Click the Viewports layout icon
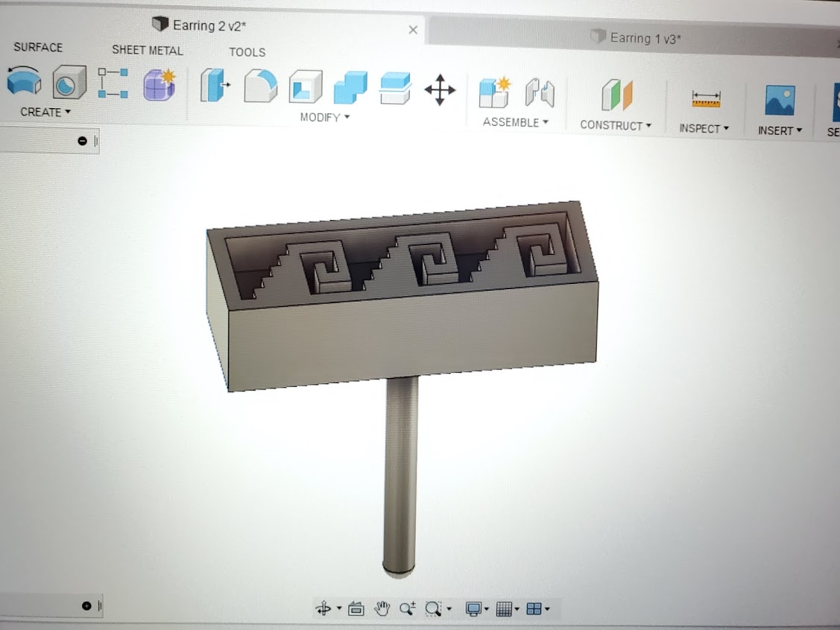Screen dimensions: 840x630 click(534, 608)
